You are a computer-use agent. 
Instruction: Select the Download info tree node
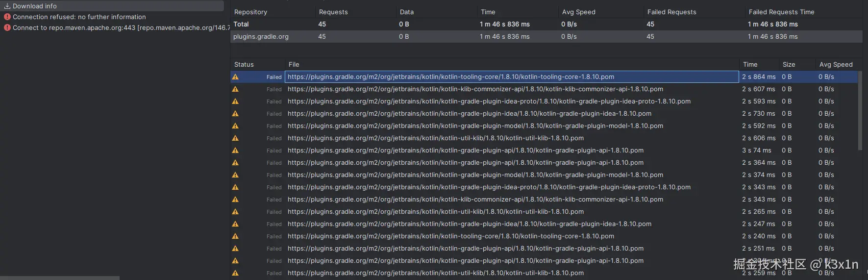112,6
